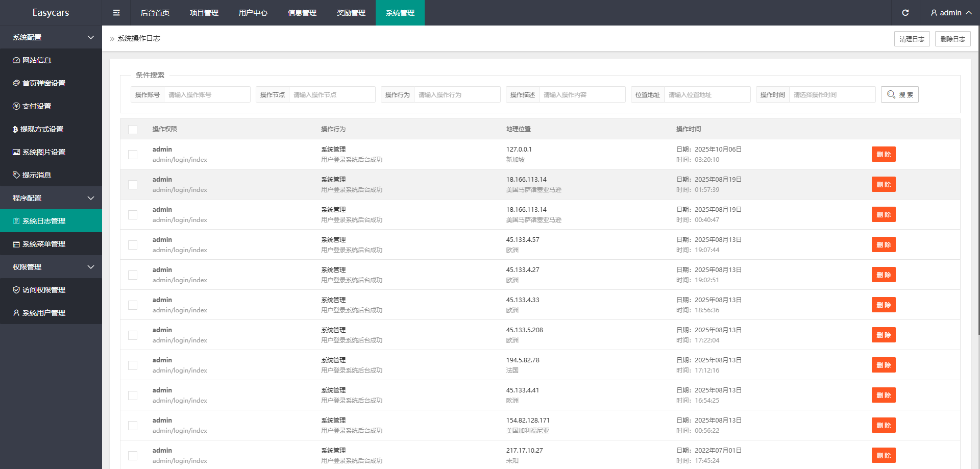980x469 pixels.
Task: Click the 操作账号 search input field
Action: point(207,94)
